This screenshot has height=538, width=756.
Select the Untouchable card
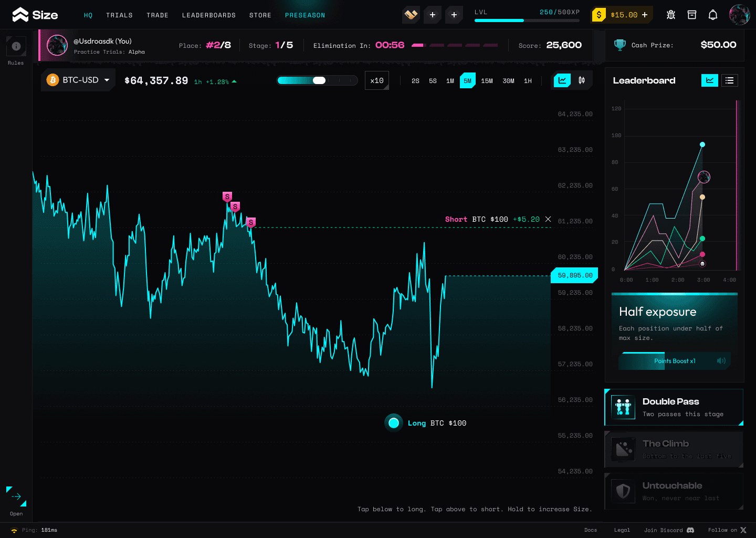point(674,491)
